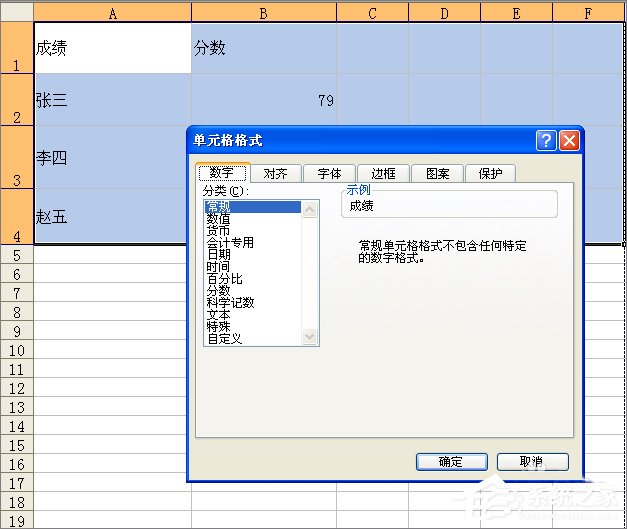
Task: Close the 单元格格式 dialog
Action: pyautogui.click(x=569, y=140)
